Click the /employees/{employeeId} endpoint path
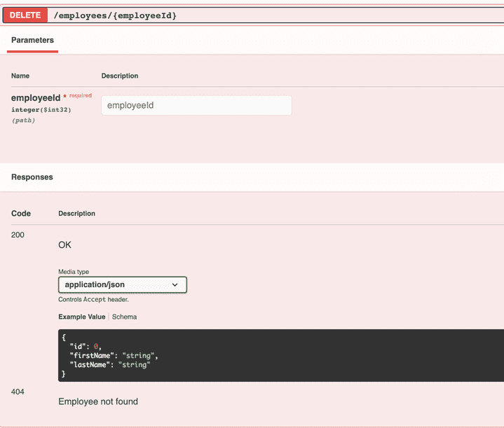 click(115, 15)
